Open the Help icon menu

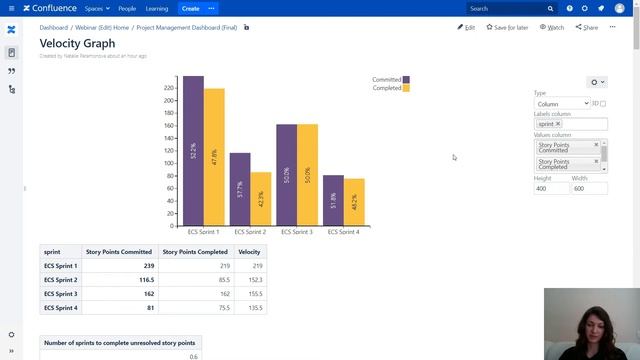click(569, 8)
